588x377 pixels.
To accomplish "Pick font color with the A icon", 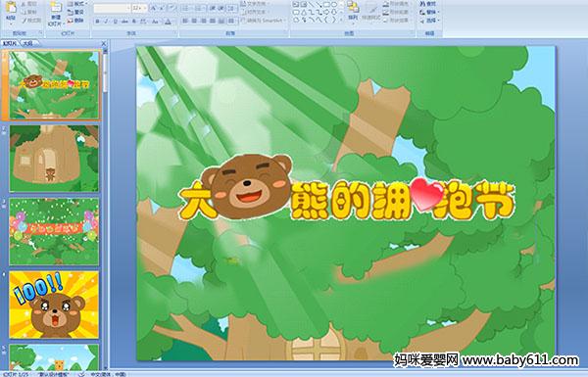I will click(168, 22).
